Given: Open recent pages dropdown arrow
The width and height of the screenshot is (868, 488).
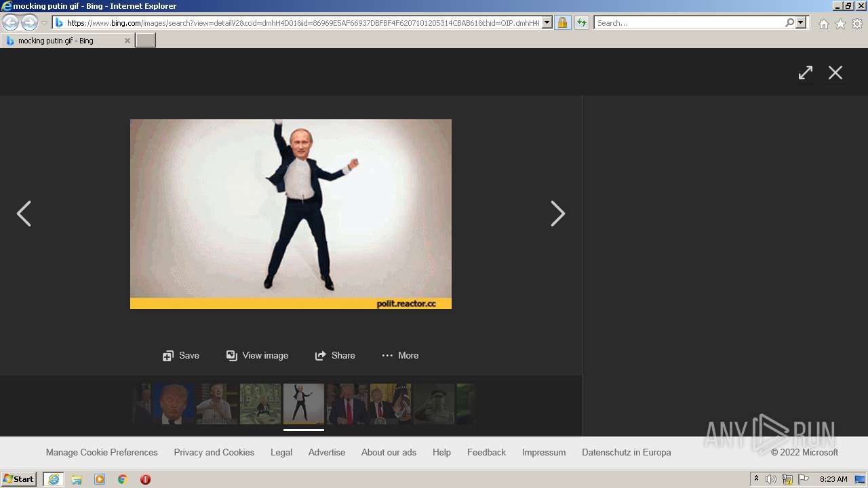Looking at the screenshot, I should click(x=45, y=23).
